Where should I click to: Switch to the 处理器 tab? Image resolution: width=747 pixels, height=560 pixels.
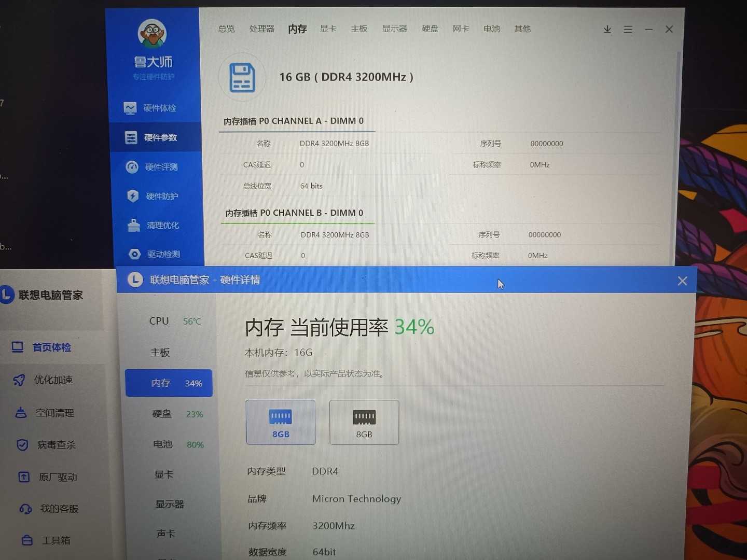coord(262,29)
